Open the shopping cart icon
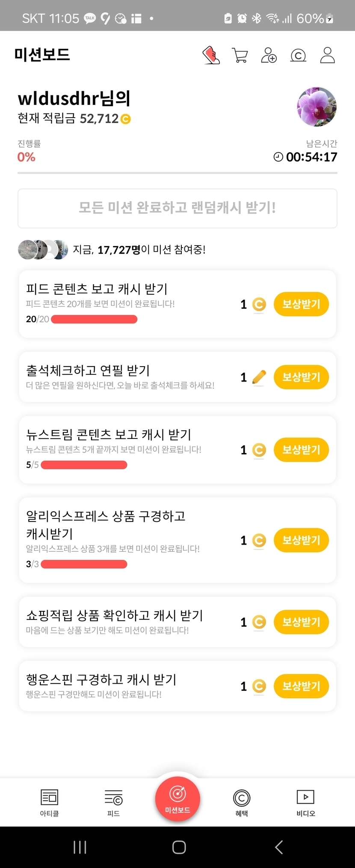 click(240, 55)
